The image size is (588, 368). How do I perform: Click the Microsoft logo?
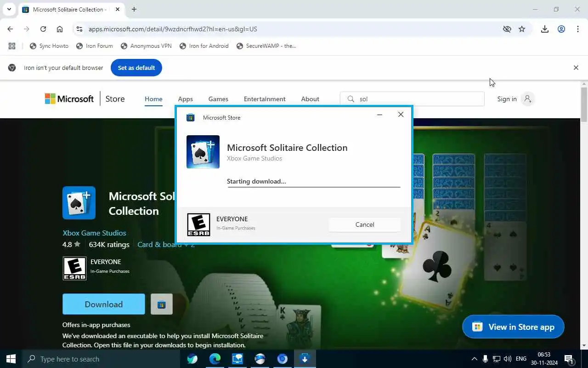(x=69, y=99)
